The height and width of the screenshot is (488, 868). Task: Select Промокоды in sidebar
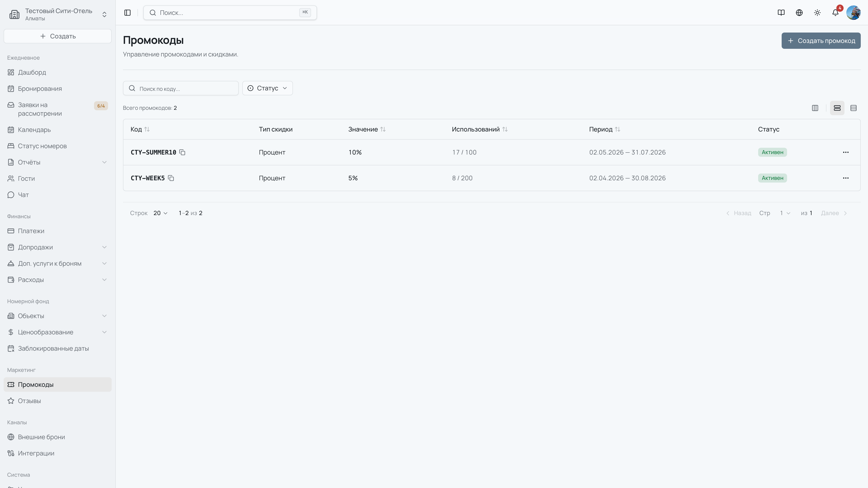tap(58, 384)
